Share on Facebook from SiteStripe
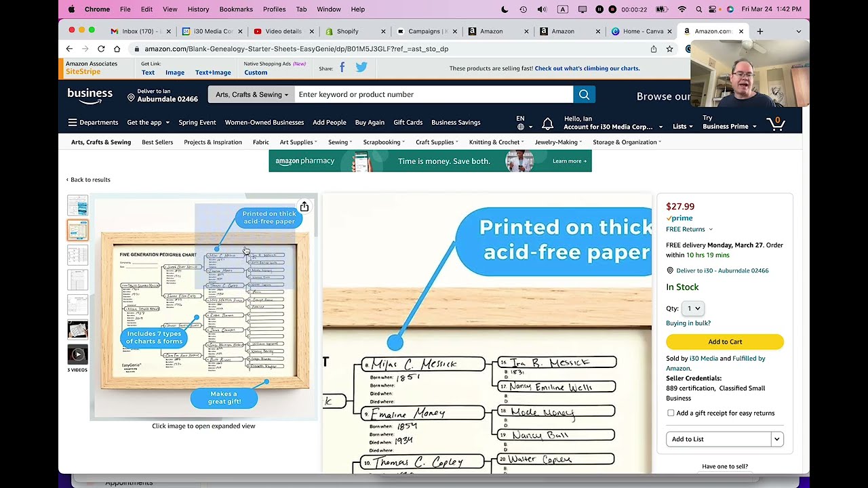Image resolution: width=868 pixels, height=488 pixels. pos(342,67)
